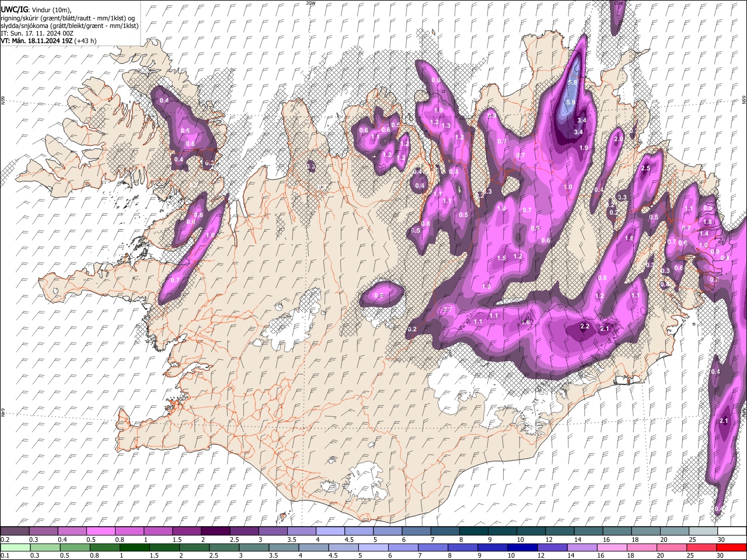Screen dimensions: 747x560
Task: Click the pale gray 25–30 swatch, top legend row
Action: point(703,531)
